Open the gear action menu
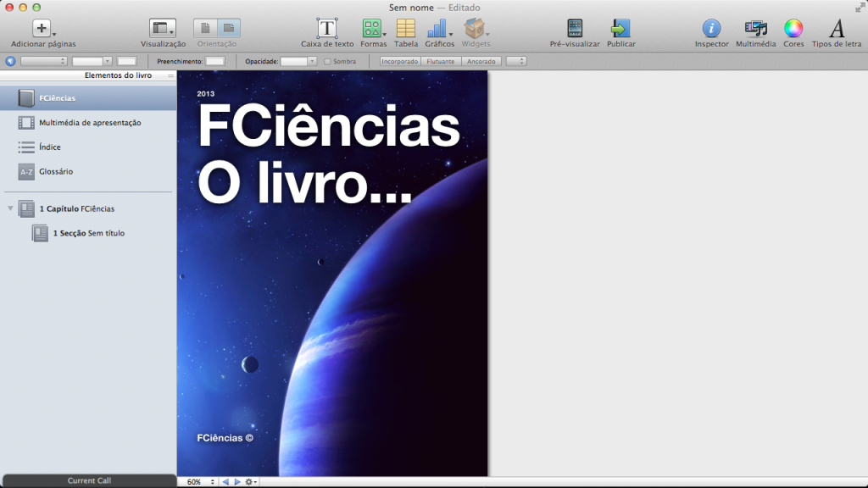Image resolution: width=868 pixels, height=488 pixels. point(251,482)
